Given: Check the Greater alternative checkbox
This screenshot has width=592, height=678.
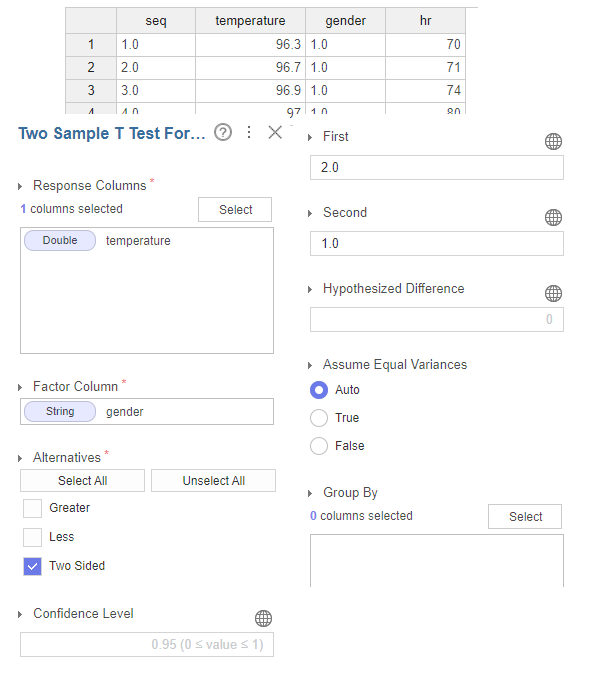Looking at the screenshot, I should point(32,508).
